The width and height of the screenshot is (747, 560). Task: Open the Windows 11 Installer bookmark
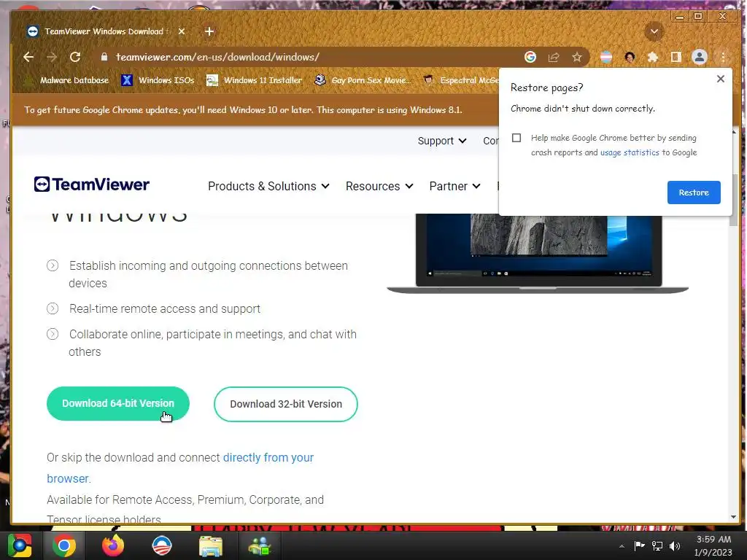(255, 80)
